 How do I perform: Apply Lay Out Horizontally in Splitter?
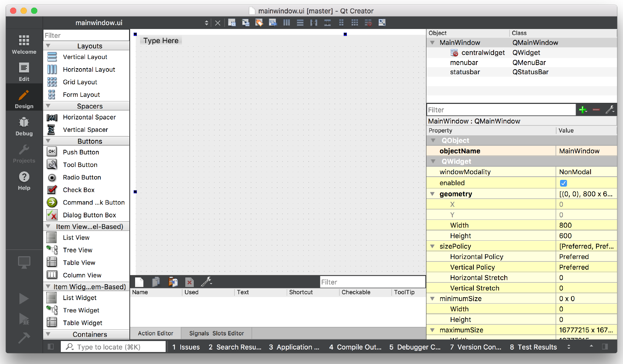[314, 23]
